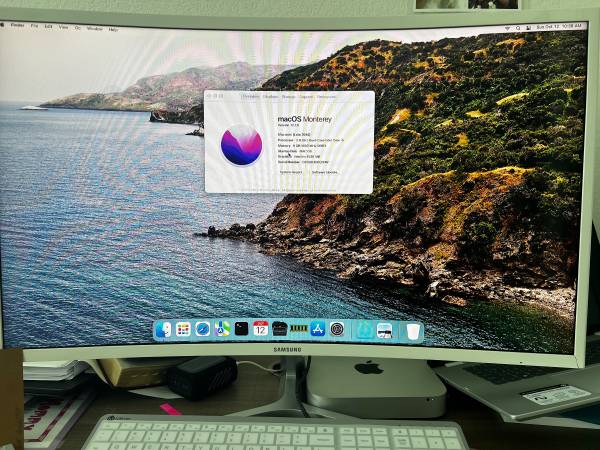Open Terminal from the Dock
This screenshot has height=450, width=600.
[x=241, y=329]
